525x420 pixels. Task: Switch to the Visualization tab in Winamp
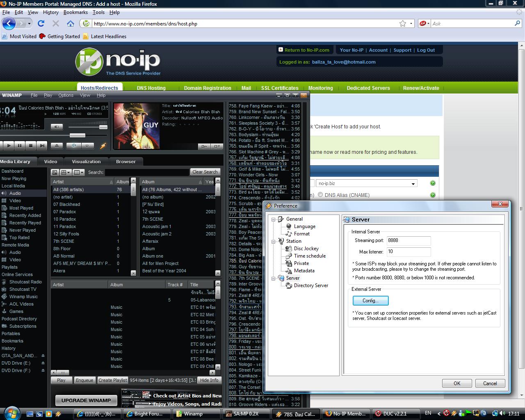pos(86,162)
